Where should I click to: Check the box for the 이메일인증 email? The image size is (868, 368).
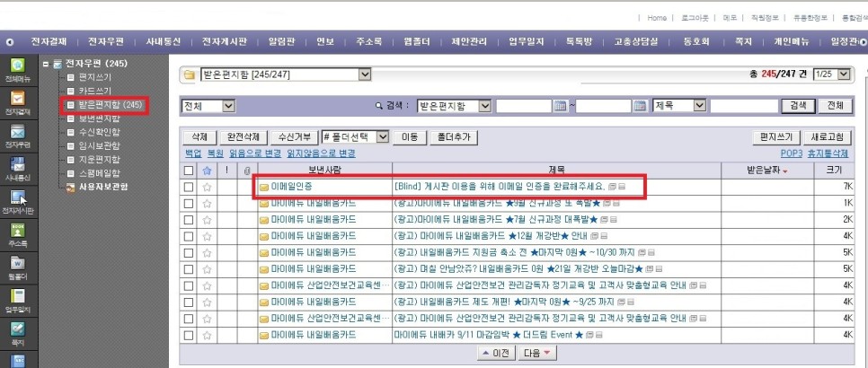pyautogui.click(x=189, y=187)
